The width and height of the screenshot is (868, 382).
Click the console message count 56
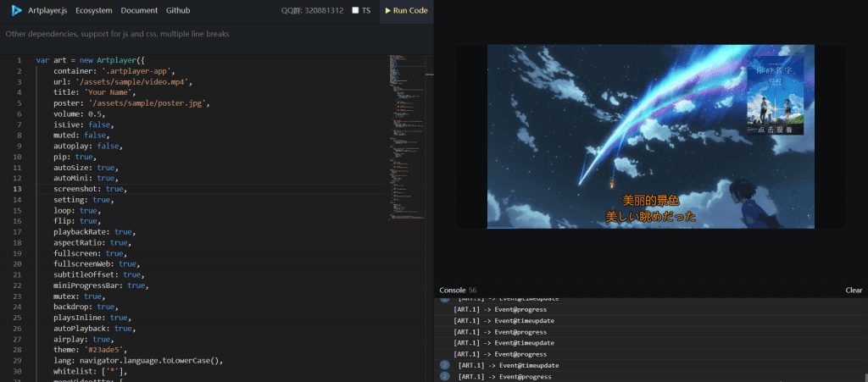tap(472, 291)
